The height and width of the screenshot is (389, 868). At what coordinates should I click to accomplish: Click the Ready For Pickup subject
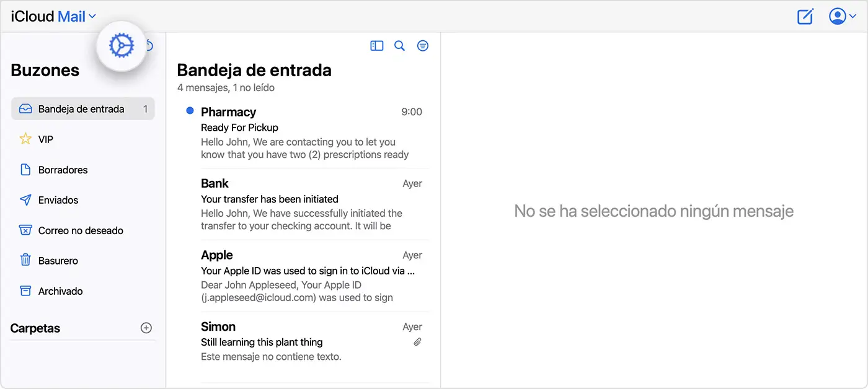point(239,128)
